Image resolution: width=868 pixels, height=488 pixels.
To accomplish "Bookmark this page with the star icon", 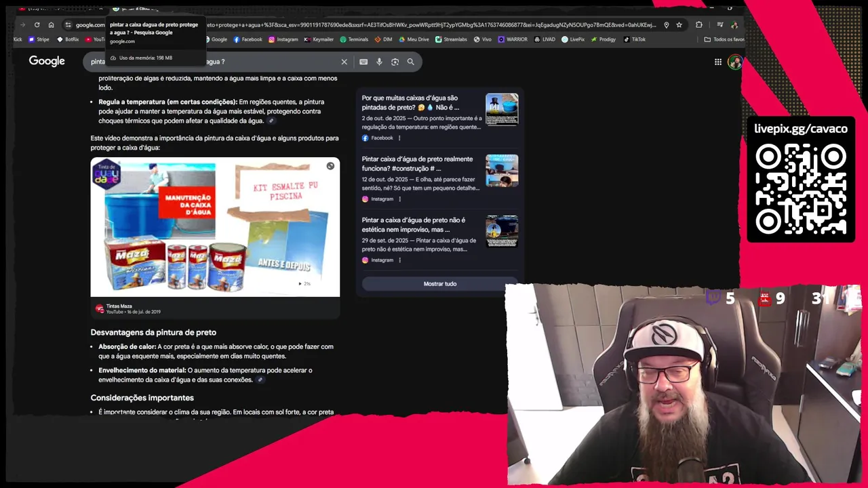I will [679, 25].
